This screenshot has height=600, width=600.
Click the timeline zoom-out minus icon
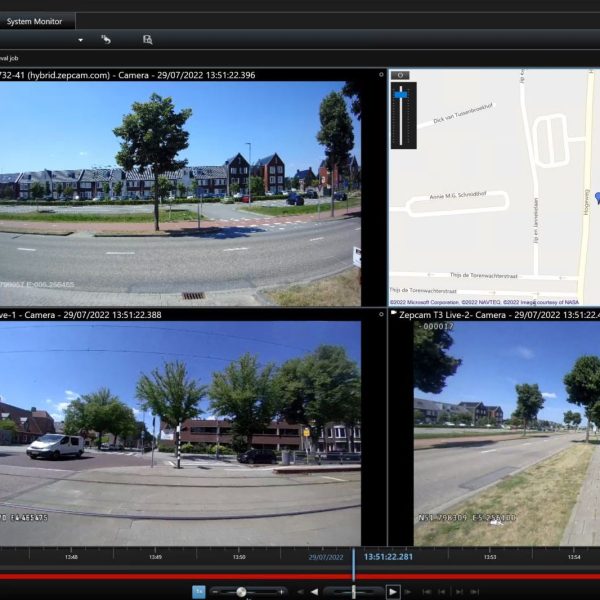[x=214, y=591]
